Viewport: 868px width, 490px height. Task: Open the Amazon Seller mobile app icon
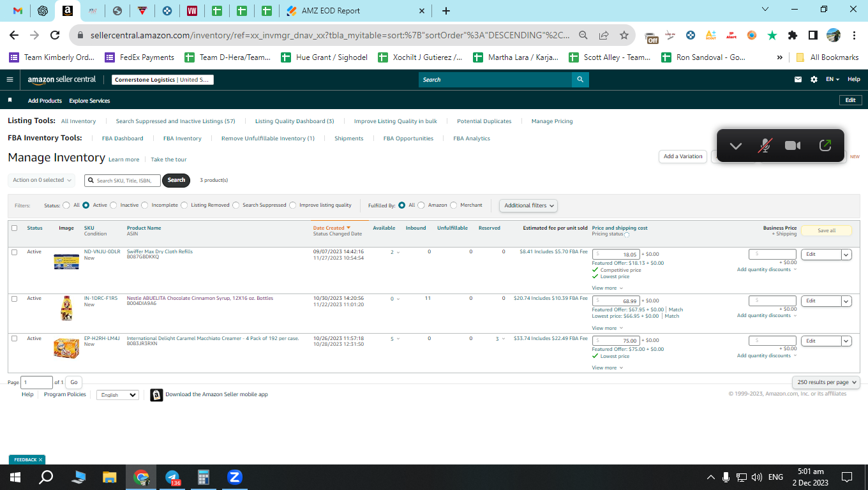pos(156,395)
